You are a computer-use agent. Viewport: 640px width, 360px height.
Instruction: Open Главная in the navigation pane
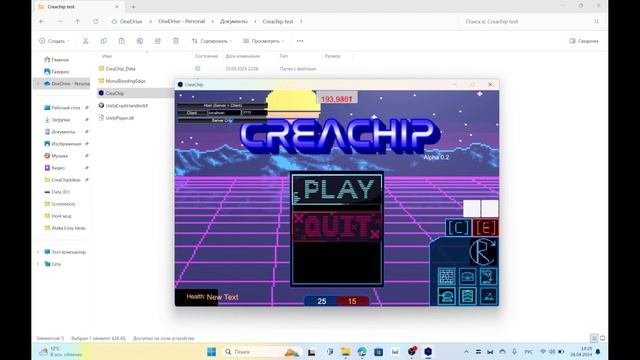pyautogui.click(x=56, y=60)
